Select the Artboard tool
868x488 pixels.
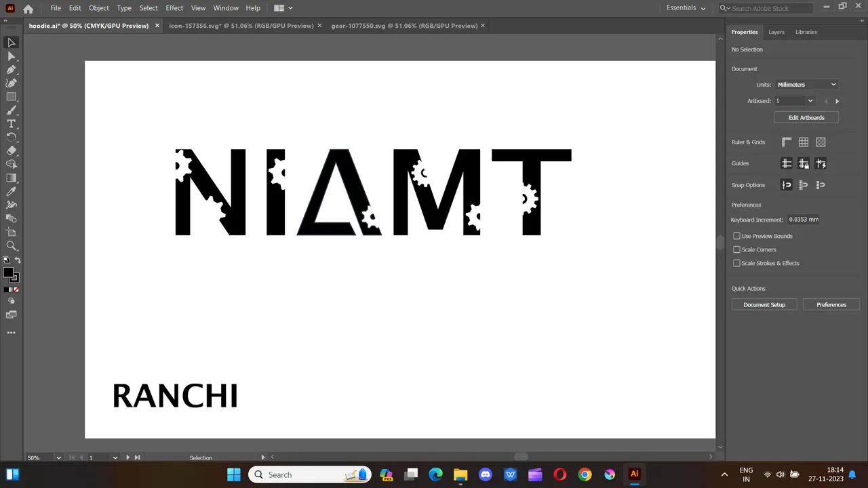11,232
